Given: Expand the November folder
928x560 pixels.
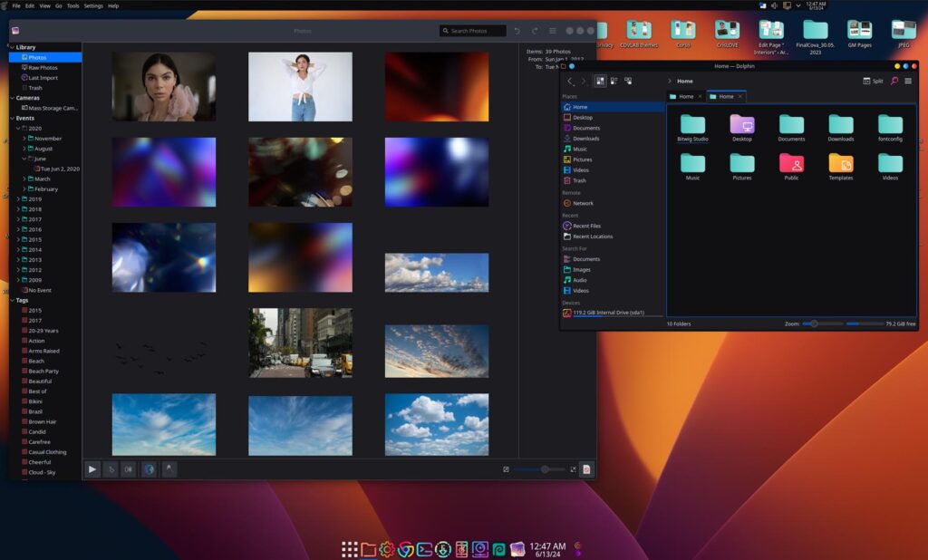Looking at the screenshot, I should tap(26, 138).
